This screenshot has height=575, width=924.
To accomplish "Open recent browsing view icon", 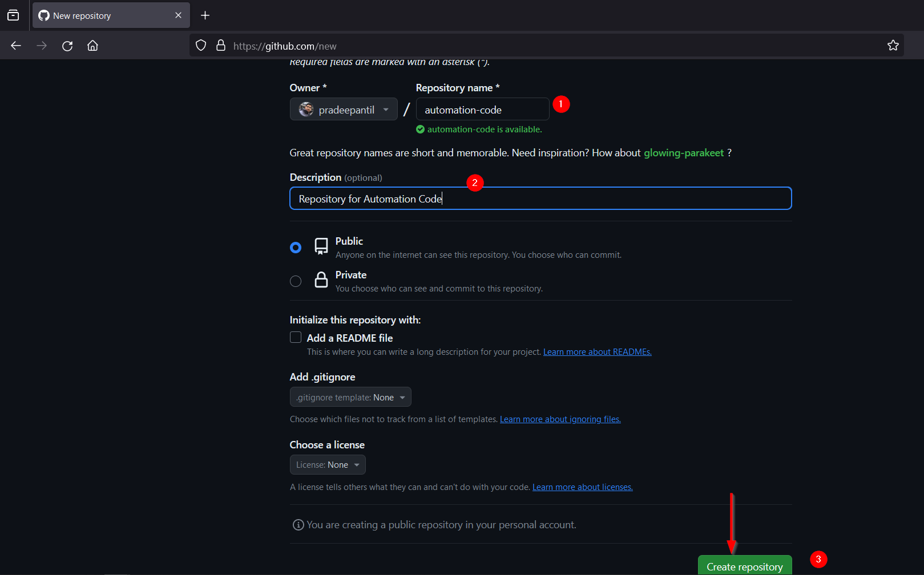I will 13,15.
